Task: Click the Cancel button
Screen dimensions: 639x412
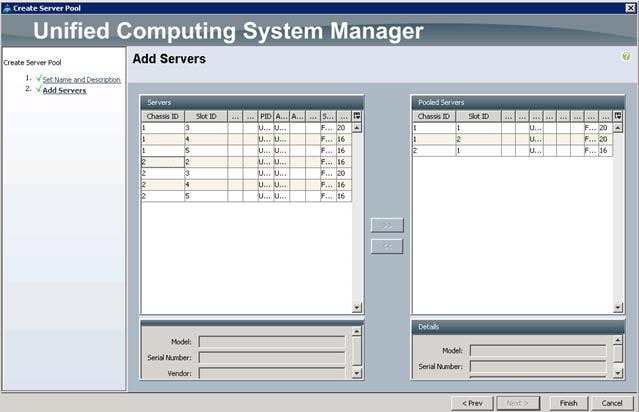Action: (x=612, y=403)
